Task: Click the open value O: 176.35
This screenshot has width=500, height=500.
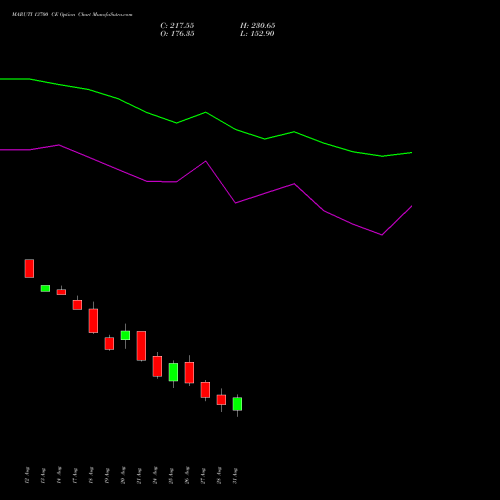Action: pos(177,34)
